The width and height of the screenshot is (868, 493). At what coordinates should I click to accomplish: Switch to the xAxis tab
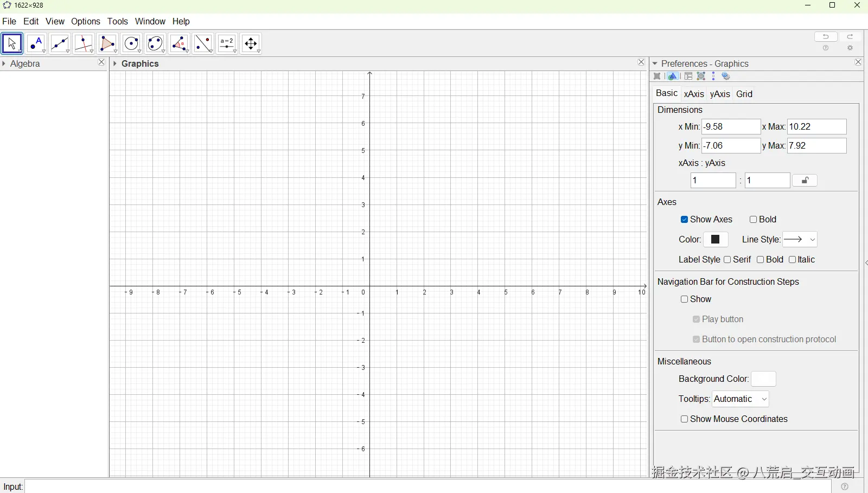pos(694,94)
